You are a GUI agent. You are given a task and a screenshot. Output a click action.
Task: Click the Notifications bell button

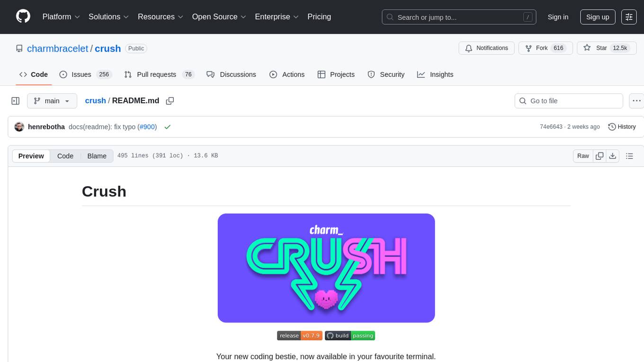click(x=486, y=48)
